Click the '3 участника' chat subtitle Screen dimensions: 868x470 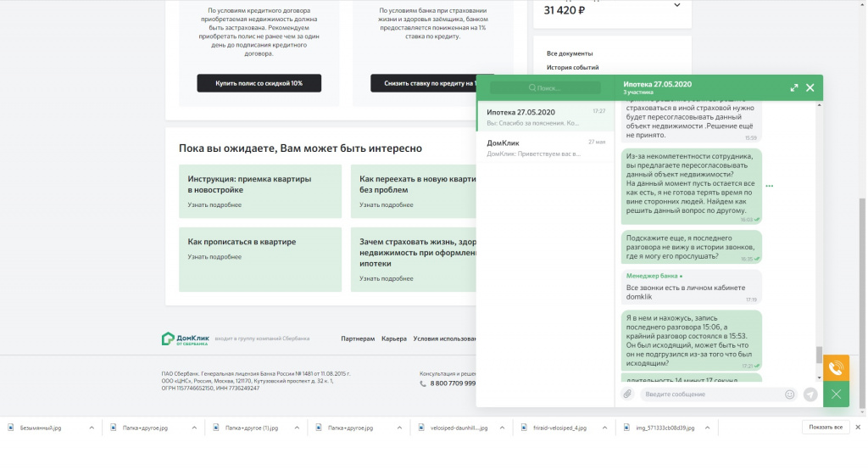click(638, 92)
